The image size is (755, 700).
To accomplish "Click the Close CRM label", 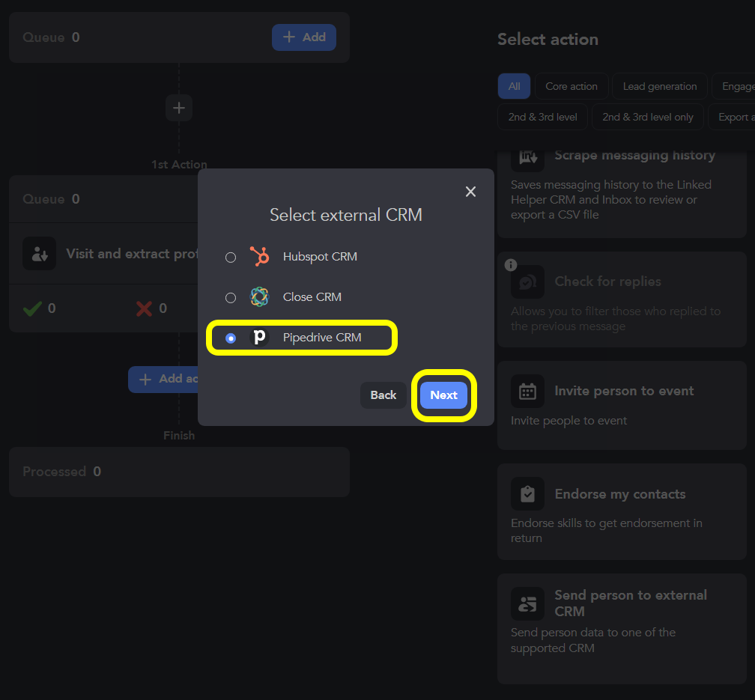I will [312, 297].
